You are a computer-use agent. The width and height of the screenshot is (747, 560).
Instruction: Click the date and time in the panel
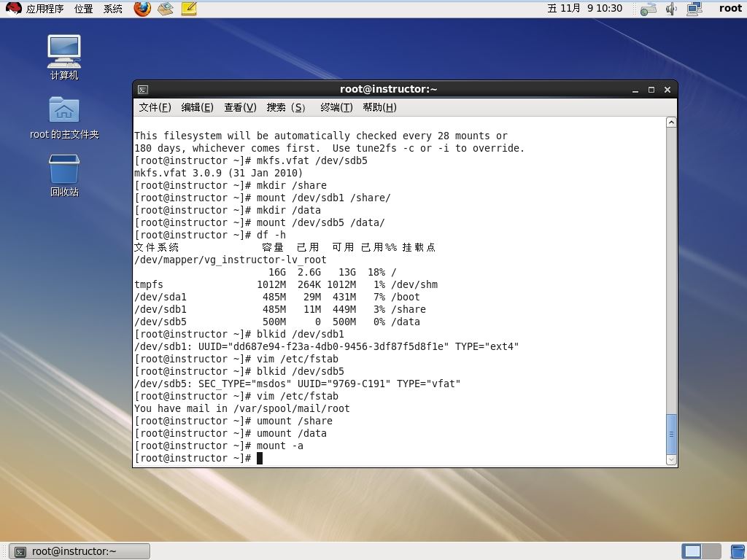584,8
